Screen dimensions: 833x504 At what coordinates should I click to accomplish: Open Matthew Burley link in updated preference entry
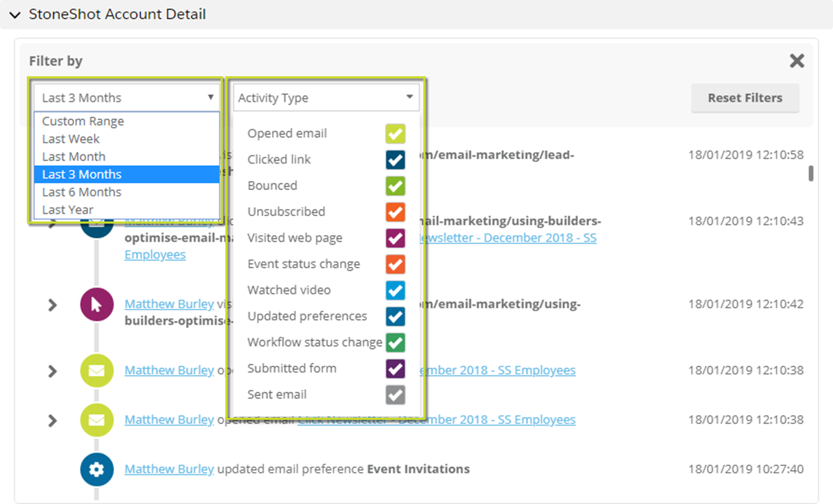[x=169, y=469]
